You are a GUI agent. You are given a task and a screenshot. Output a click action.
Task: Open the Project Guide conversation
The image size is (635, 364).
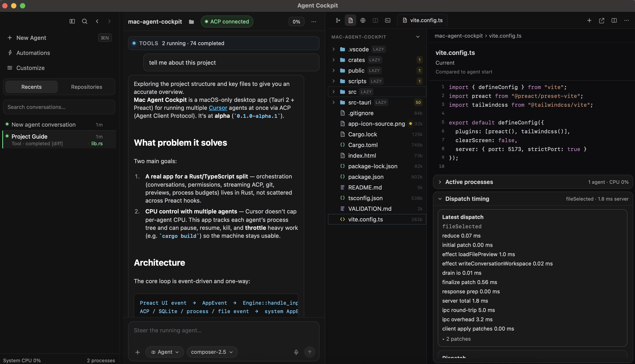click(59, 139)
